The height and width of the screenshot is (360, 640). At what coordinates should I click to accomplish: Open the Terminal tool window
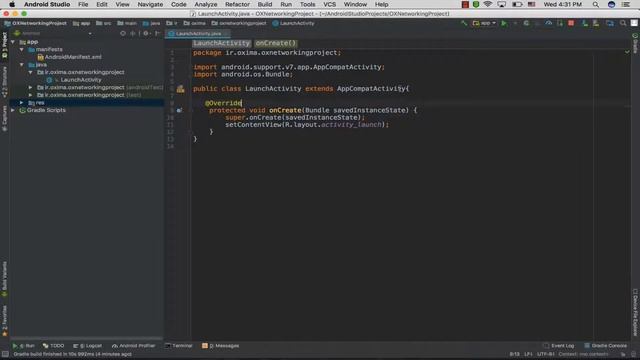pyautogui.click(x=179, y=346)
